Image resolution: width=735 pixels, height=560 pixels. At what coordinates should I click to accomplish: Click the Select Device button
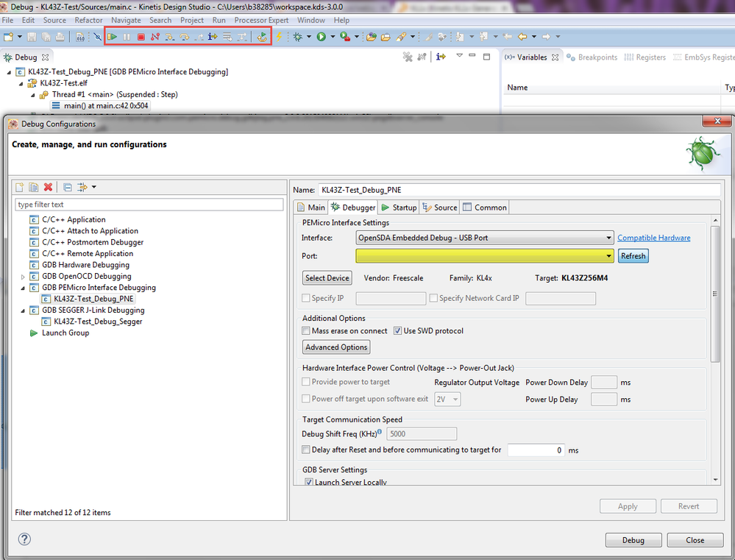pos(327,277)
